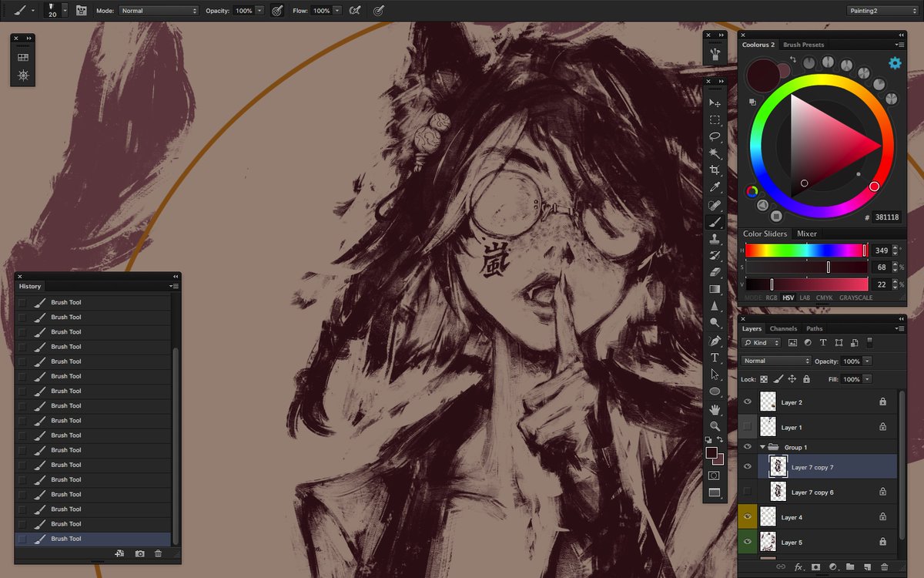Hide Layer 7 copy 7 eye
Screen dimensions: 924x578
point(747,466)
